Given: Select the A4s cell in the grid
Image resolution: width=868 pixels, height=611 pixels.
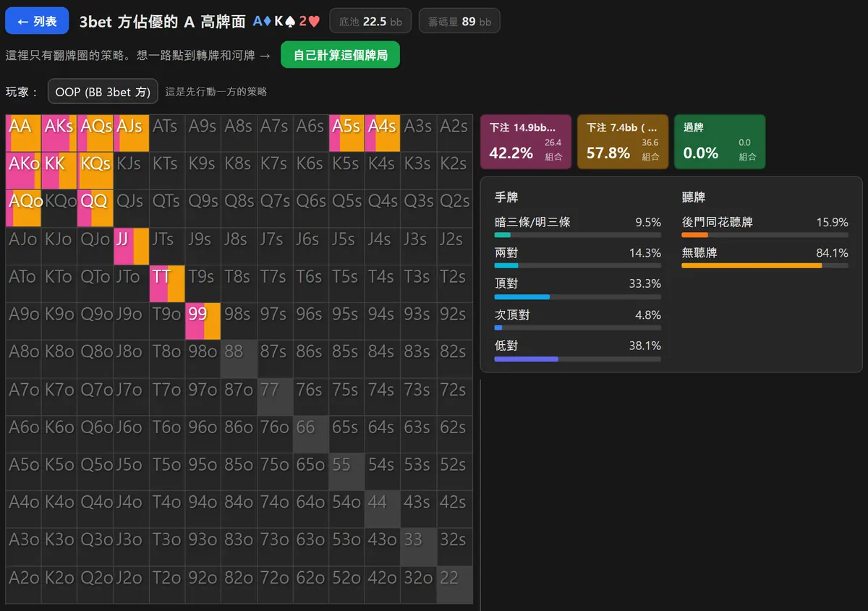Looking at the screenshot, I should 383,133.
